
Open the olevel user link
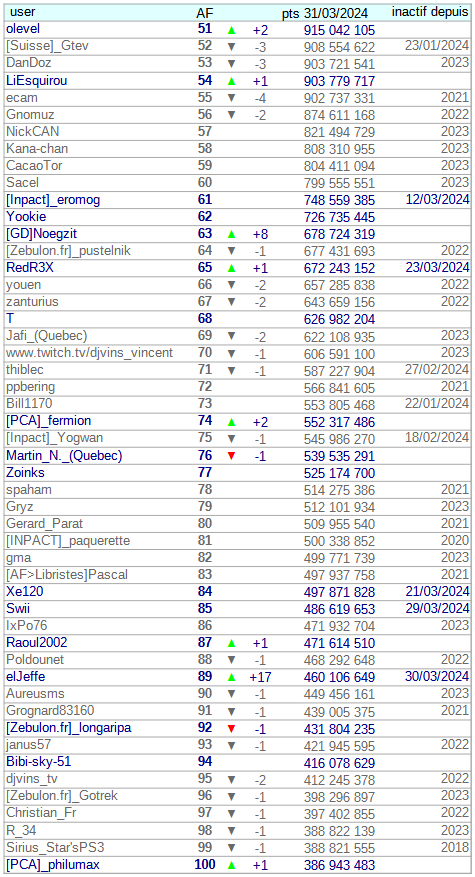pos(23,29)
